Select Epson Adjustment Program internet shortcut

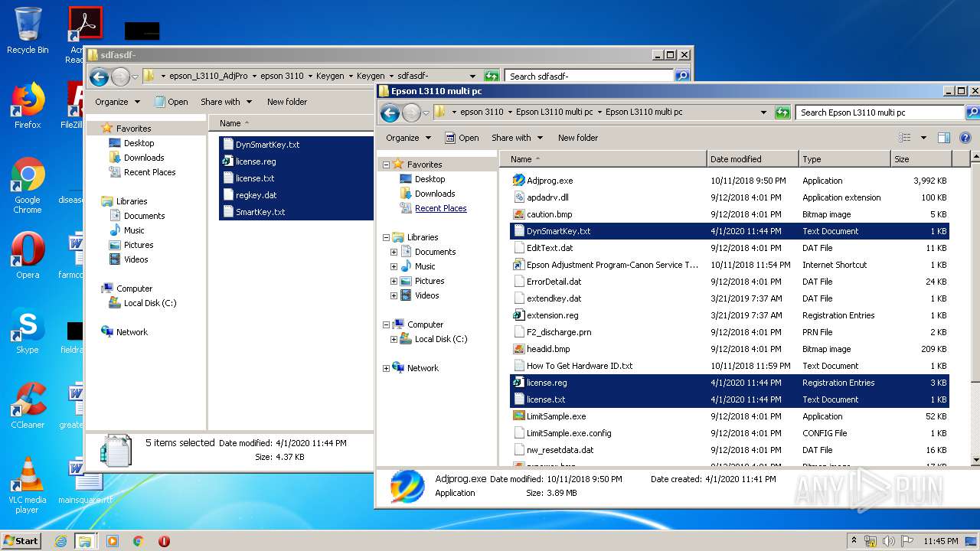click(x=612, y=265)
